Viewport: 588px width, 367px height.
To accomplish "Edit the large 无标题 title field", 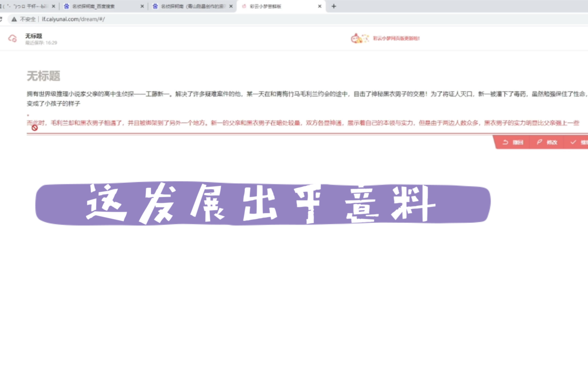I will [x=43, y=76].
